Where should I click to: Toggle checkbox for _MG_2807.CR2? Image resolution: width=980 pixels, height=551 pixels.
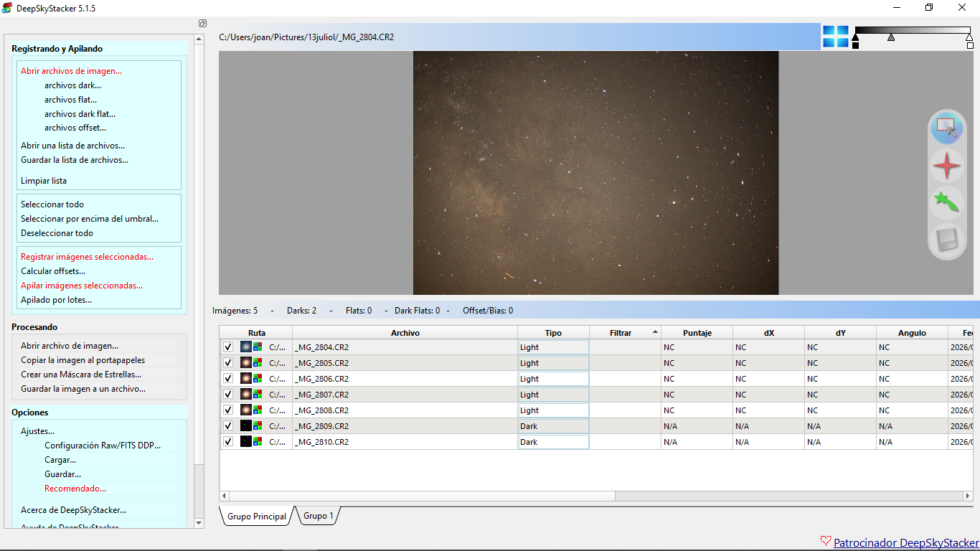[x=228, y=395]
